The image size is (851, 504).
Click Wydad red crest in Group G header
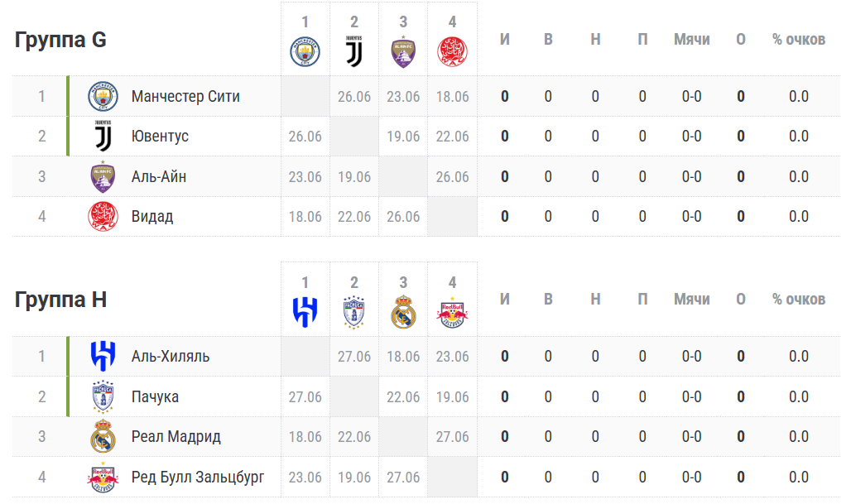point(452,52)
